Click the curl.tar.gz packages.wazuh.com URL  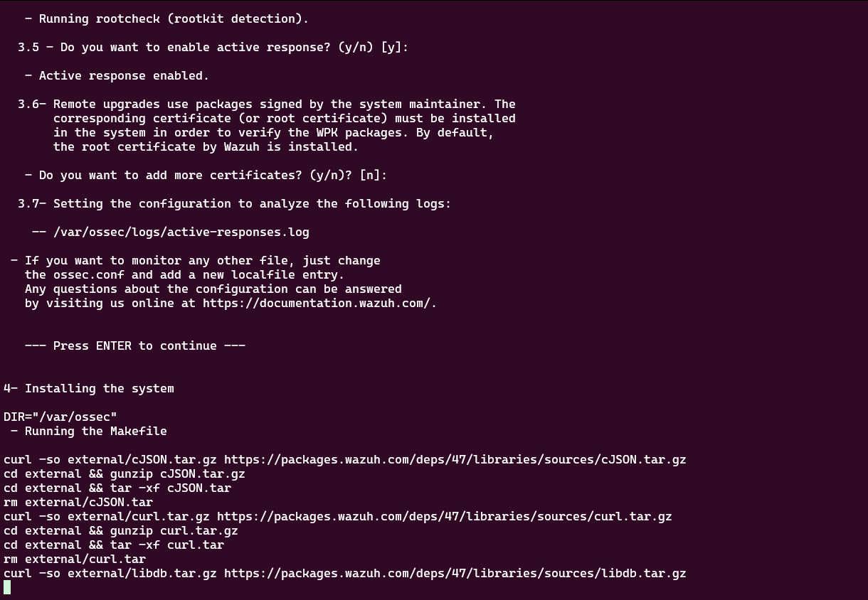pos(444,516)
